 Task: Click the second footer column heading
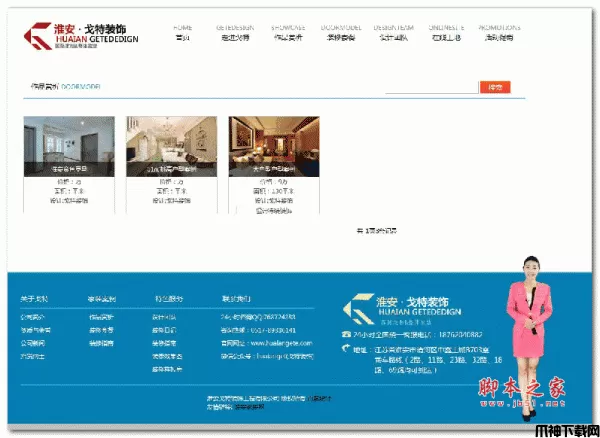click(x=102, y=299)
